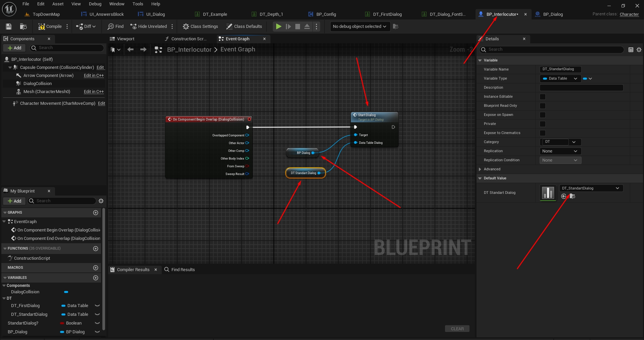Open the Window menu
The width and height of the screenshot is (644, 340).
[x=116, y=4]
